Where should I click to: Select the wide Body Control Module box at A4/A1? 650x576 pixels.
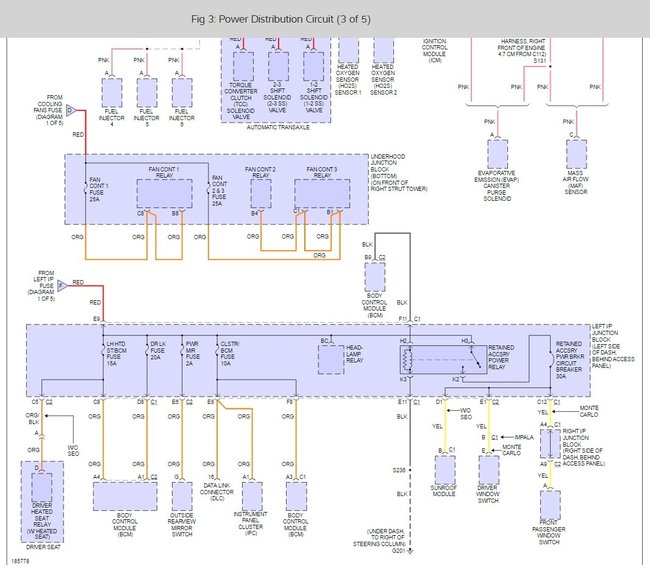pos(125,496)
